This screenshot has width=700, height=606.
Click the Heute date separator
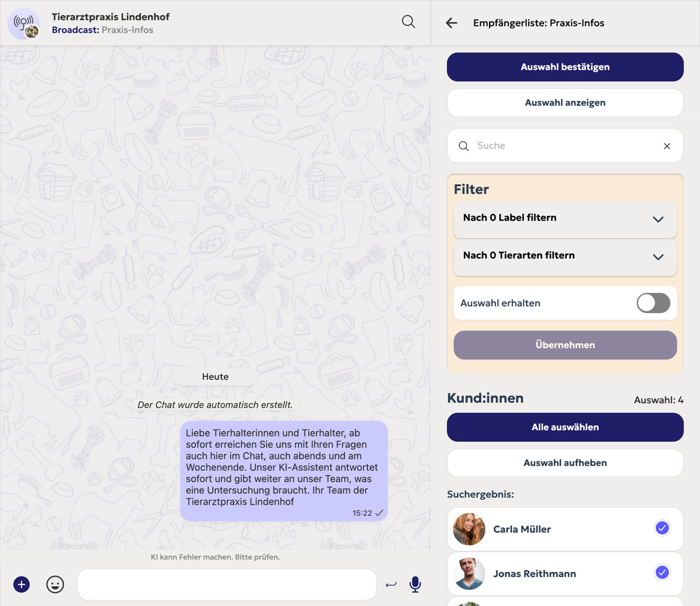[x=215, y=377]
